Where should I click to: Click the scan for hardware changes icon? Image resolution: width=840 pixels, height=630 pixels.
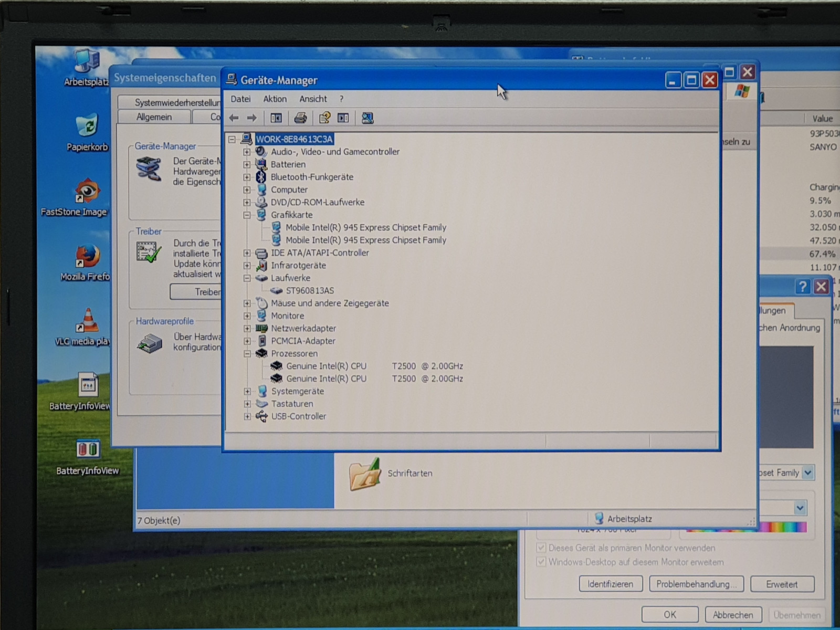pyautogui.click(x=367, y=118)
